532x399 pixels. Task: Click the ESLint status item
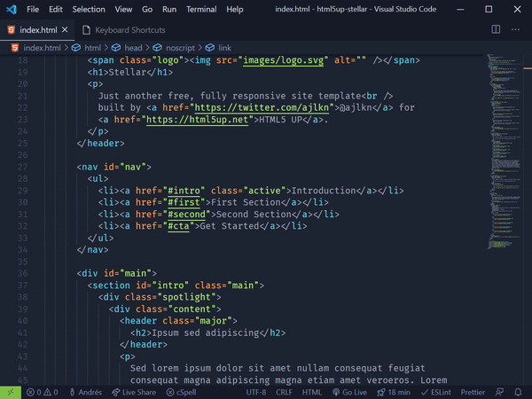[436, 392]
